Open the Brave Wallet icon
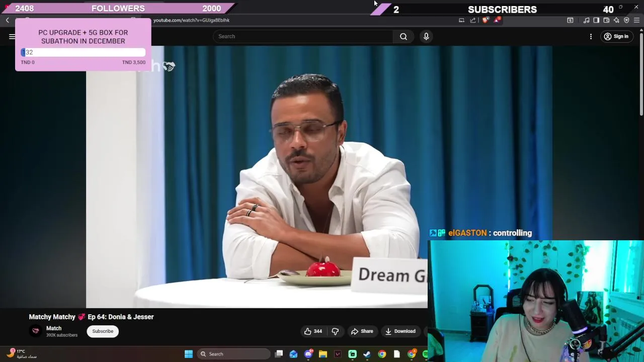The height and width of the screenshot is (362, 644). [x=606, y=20]
